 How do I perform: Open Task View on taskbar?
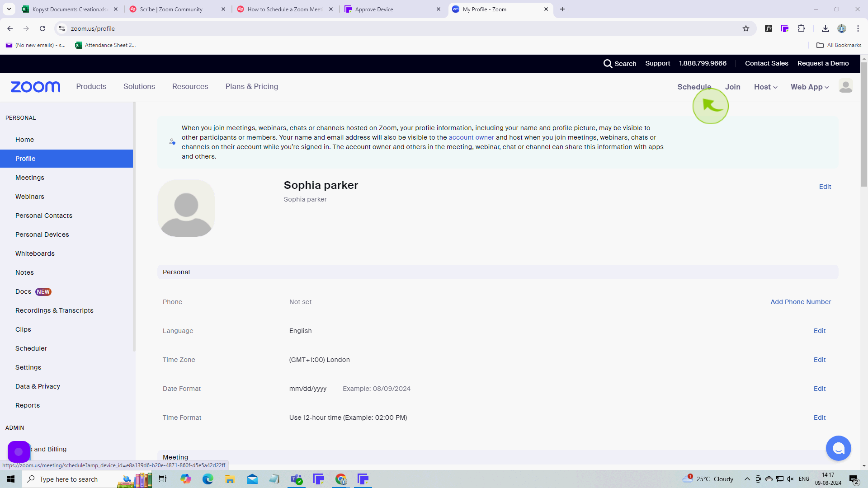coord(163,479)
